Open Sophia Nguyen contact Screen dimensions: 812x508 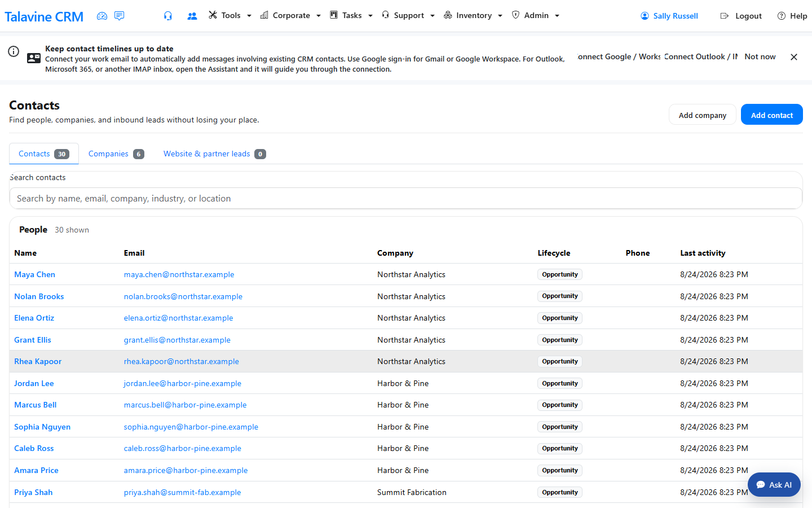pyautogui.click(x=42, y=427)
